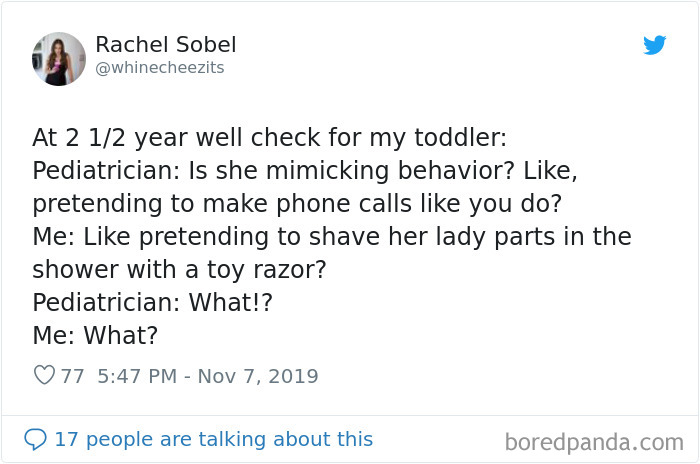Open '17 people are talking about this'
This screenshot has height=464, width=700.
pyautogui.click(x=213, y=439)
